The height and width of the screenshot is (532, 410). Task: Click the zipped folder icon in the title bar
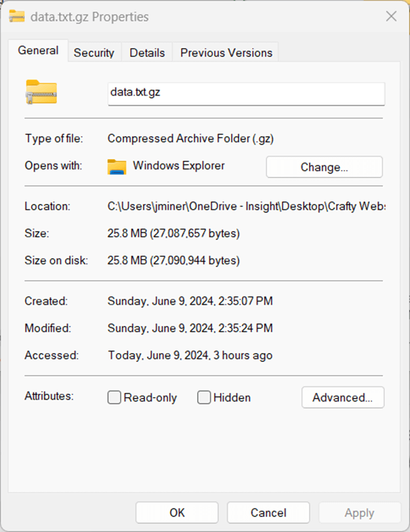click(x=16, y=16)
